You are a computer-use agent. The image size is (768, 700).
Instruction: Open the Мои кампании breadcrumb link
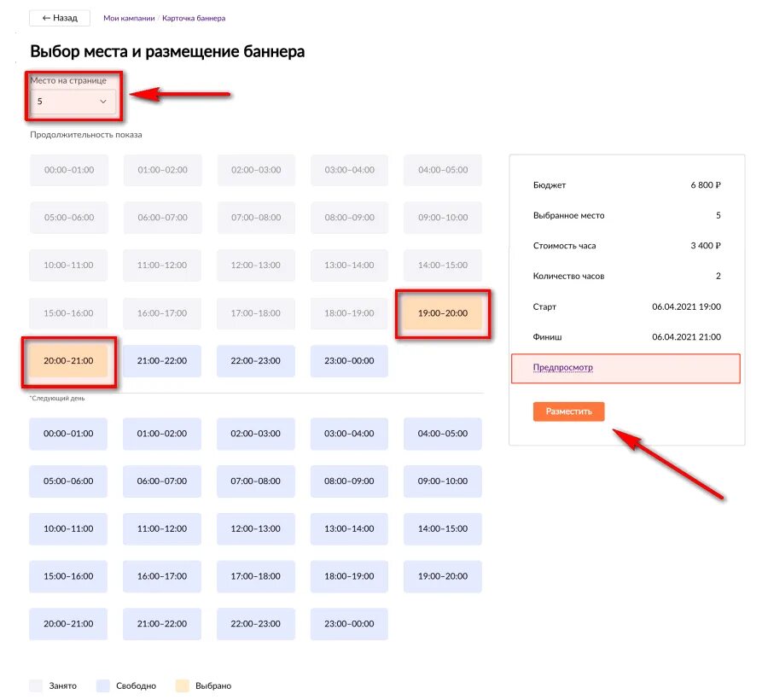[x=129, y=18]
